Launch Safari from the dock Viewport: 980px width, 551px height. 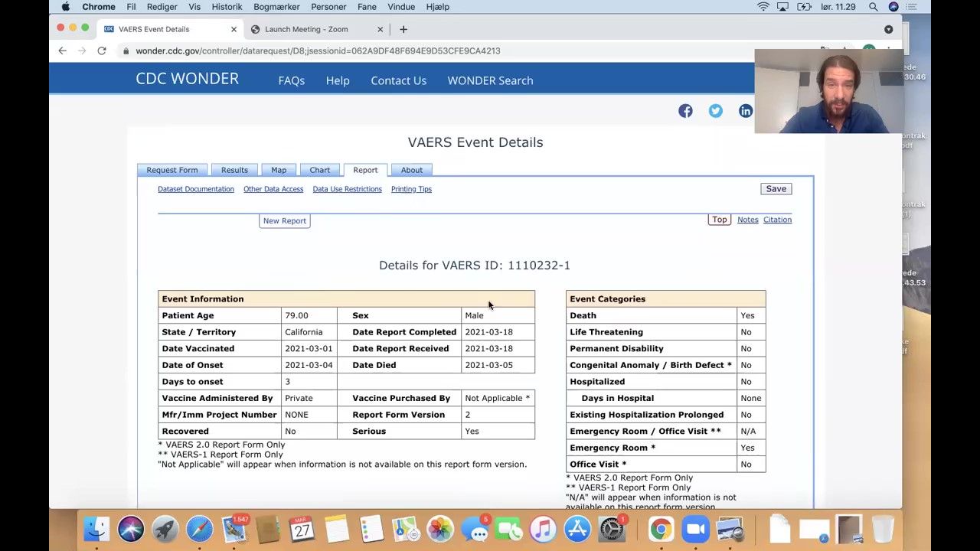pyautogui.click(x=199, y=529)
